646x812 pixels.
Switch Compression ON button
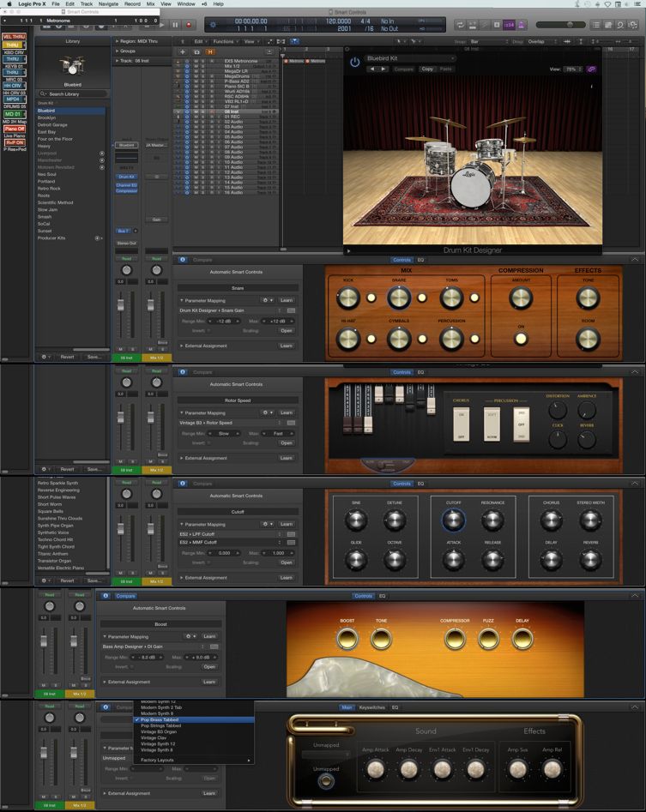pyautogui.click(x=521, y=339)
